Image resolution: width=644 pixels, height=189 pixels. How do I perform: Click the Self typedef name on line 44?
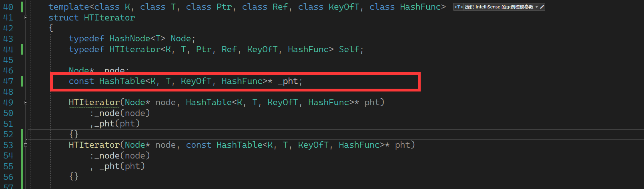[x=349, y=49]
